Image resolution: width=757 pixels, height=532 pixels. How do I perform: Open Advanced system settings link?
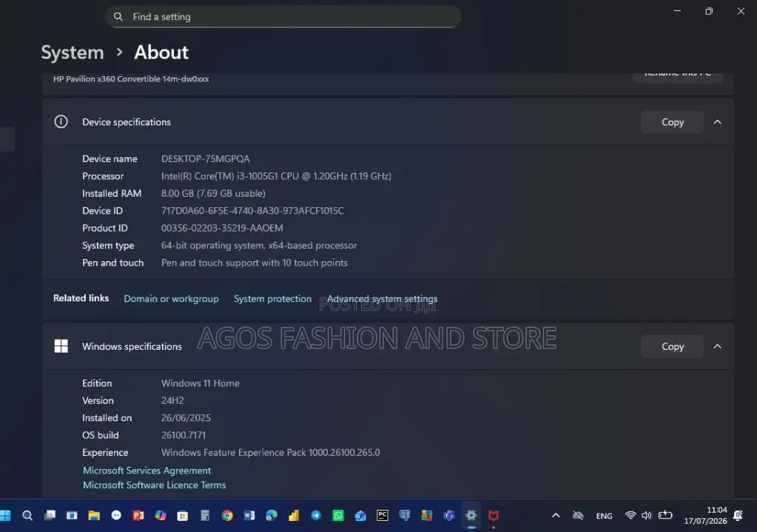[382, 299]
